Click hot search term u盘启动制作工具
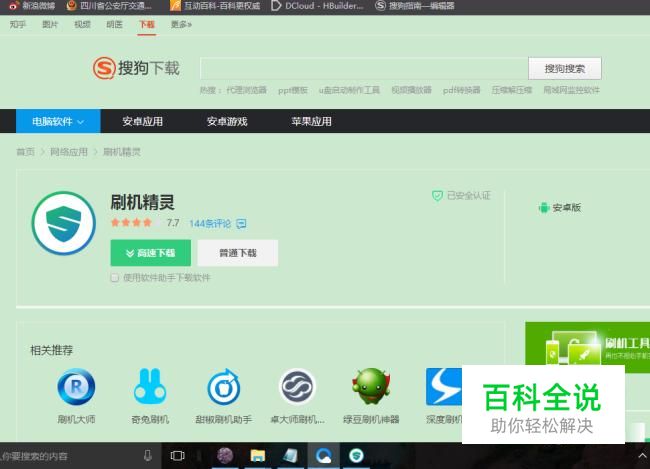The height and width of the screenshot is (469, 650). (349, 90)
